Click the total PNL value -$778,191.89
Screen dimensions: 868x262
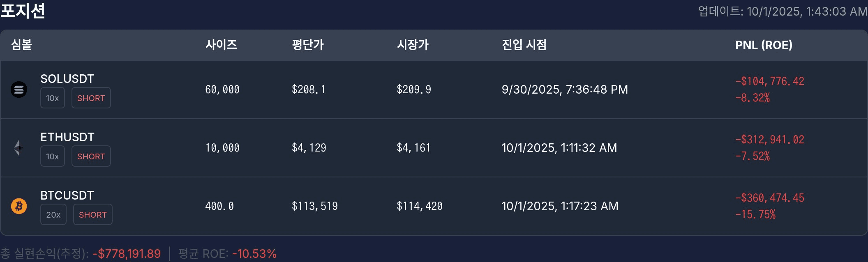pyautogui.click(x=127, y=254)
